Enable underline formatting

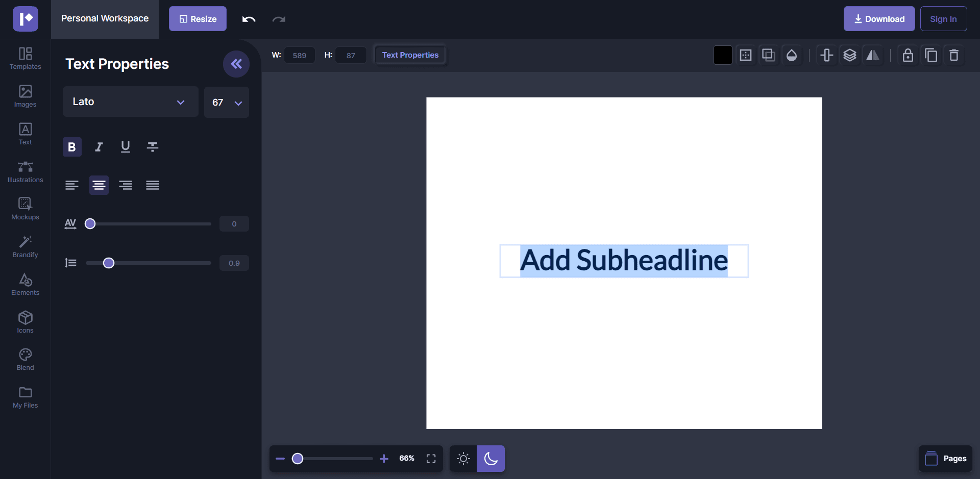click(x=126, y=147)
